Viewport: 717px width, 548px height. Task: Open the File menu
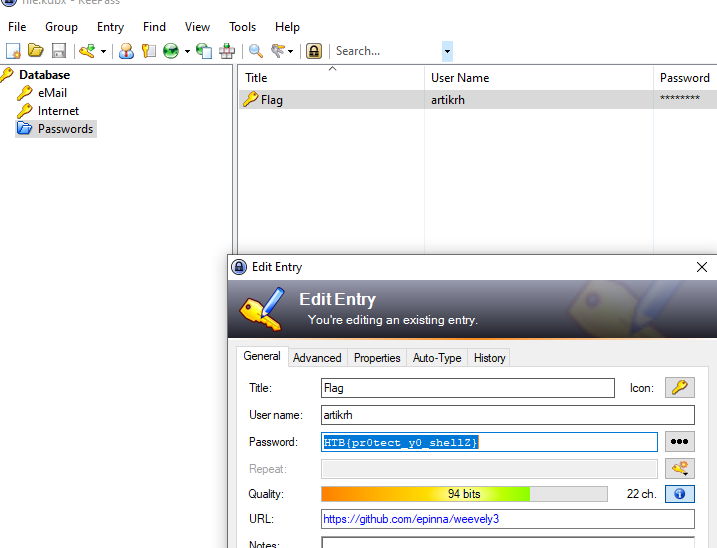[17, 27]
